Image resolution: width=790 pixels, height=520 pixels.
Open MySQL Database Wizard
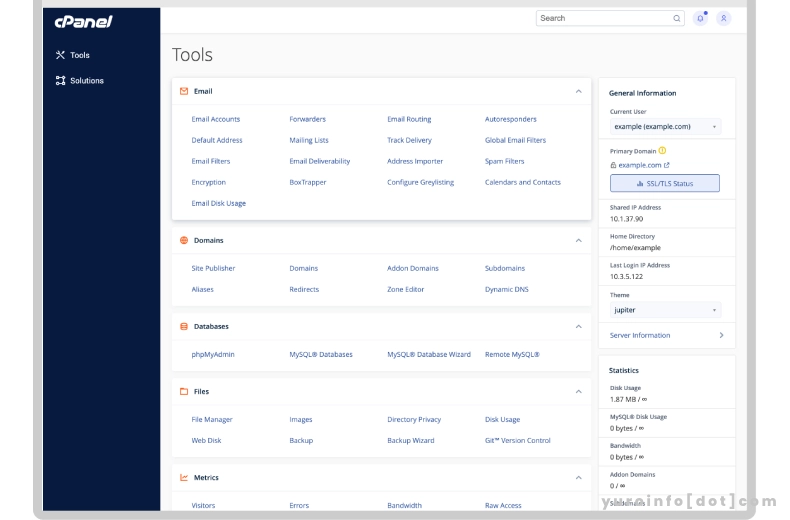pos(429,354)
